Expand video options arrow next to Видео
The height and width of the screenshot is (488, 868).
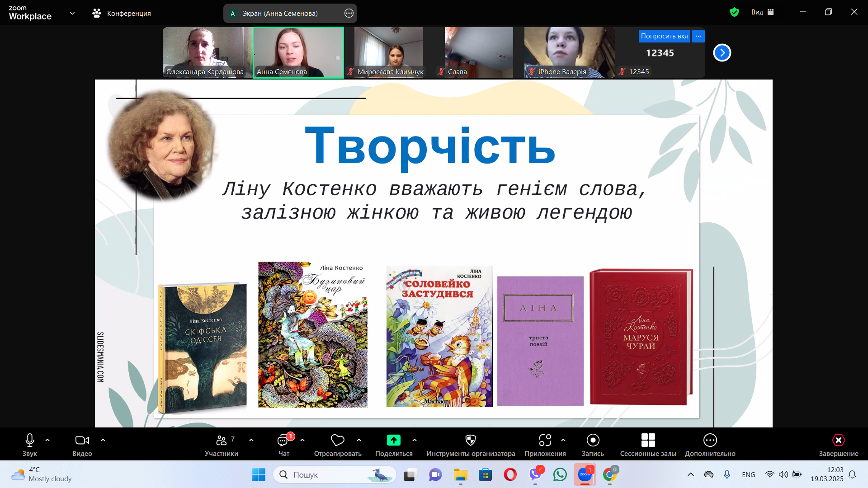point(103,440)
